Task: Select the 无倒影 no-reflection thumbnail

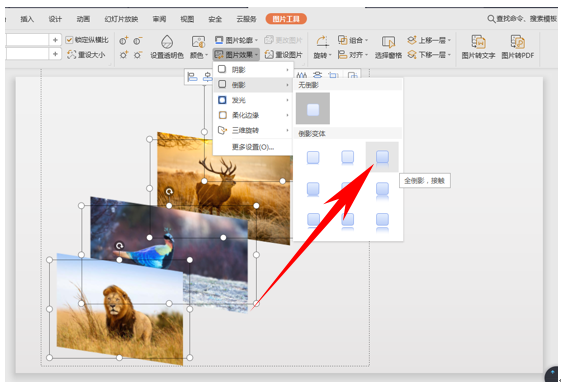Action: coord(313,109)
